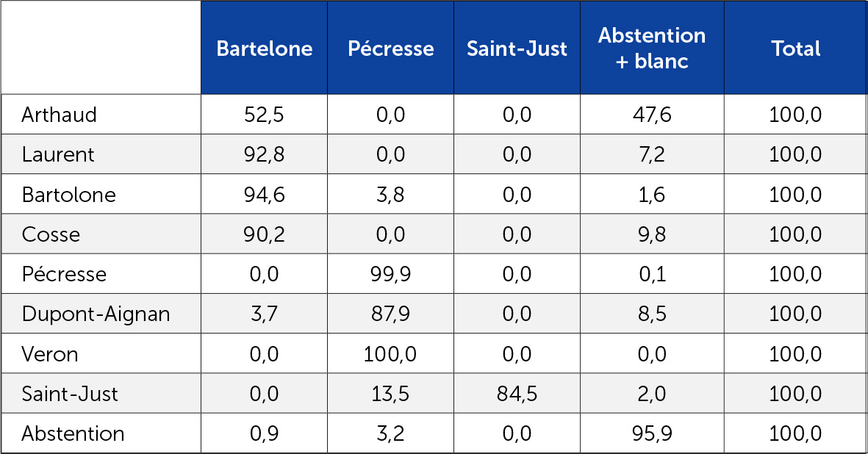Select the 94,6 value cell

(264, 195)
